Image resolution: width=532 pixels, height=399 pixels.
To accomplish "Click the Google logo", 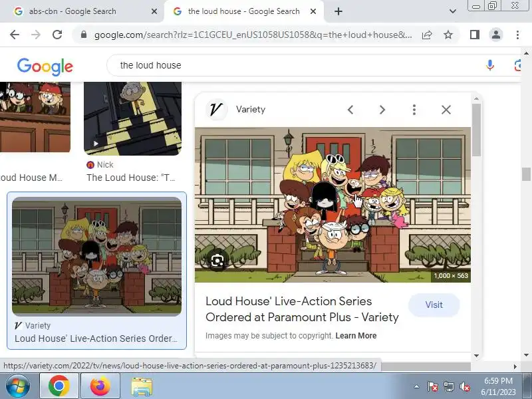I will pyautogui.click(x=45, y=66).
